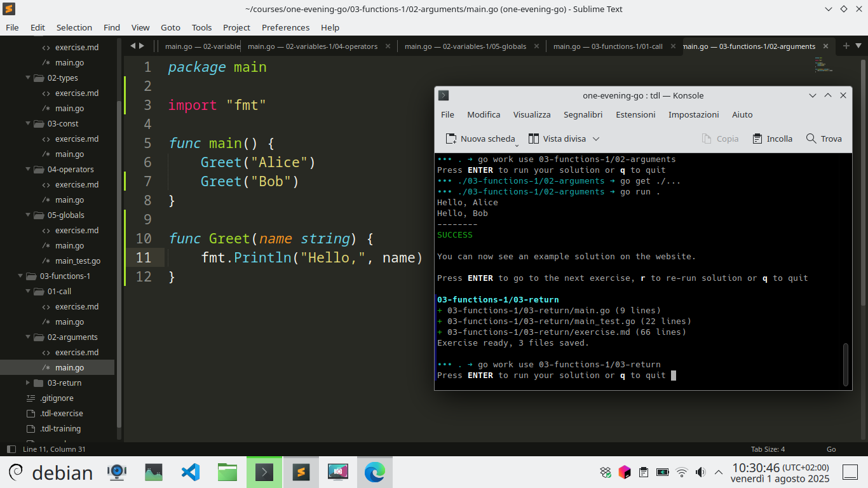This screenshot has width=868, height=488.
Task: Change Tab Size: 4 in status bar
Action: [x=768, y=449]
